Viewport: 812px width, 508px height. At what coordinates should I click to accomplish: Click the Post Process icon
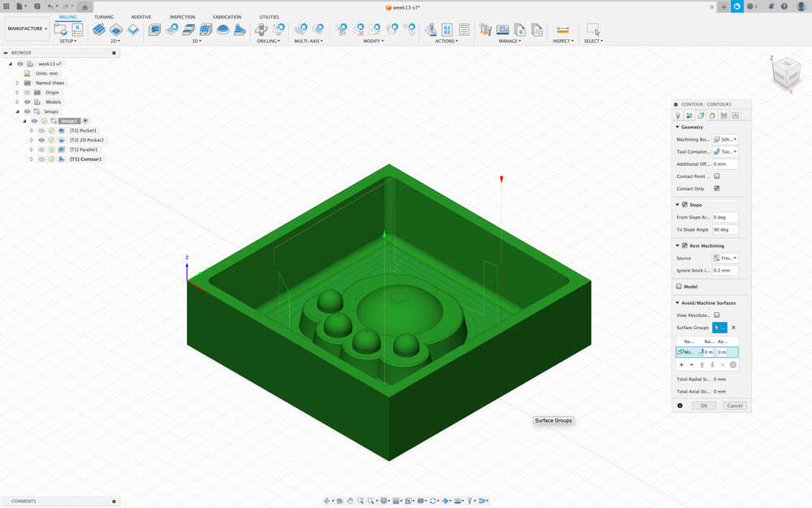tap(447, 29)
